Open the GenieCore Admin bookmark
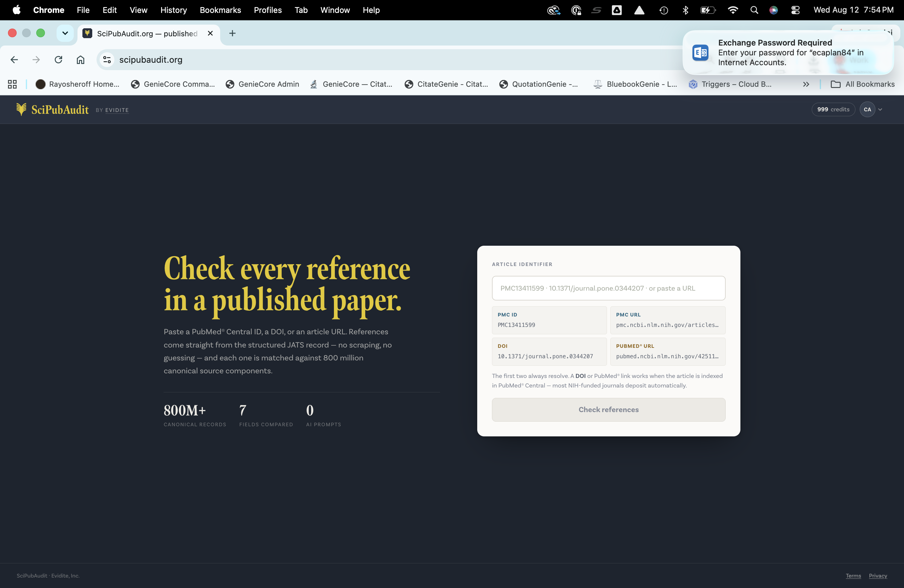 263,84
